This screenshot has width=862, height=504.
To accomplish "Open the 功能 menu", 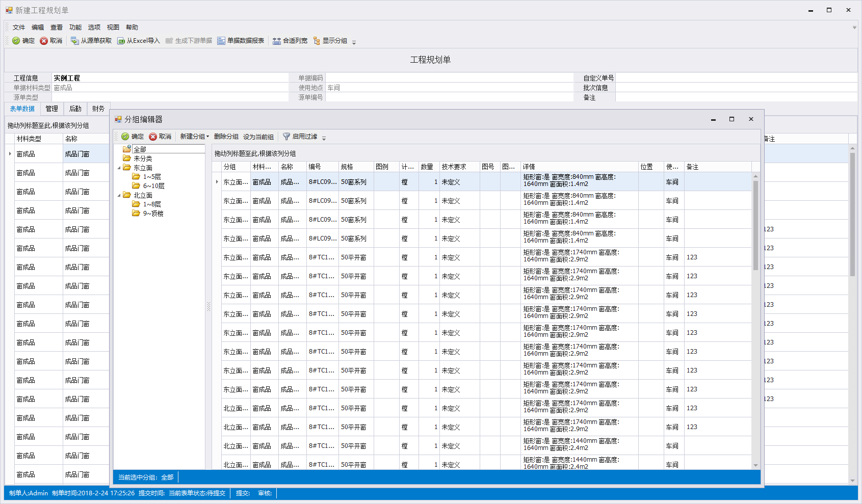I will tap(75, 28).
